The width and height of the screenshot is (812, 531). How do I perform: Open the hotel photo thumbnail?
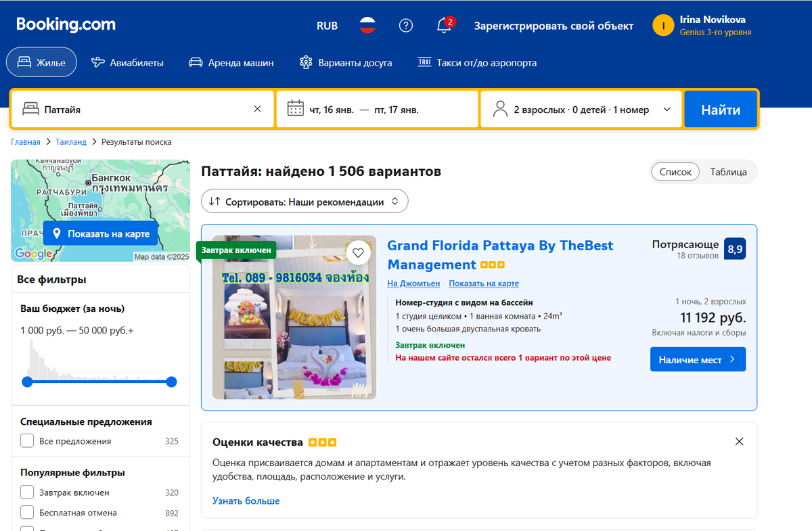pos(294,317)
